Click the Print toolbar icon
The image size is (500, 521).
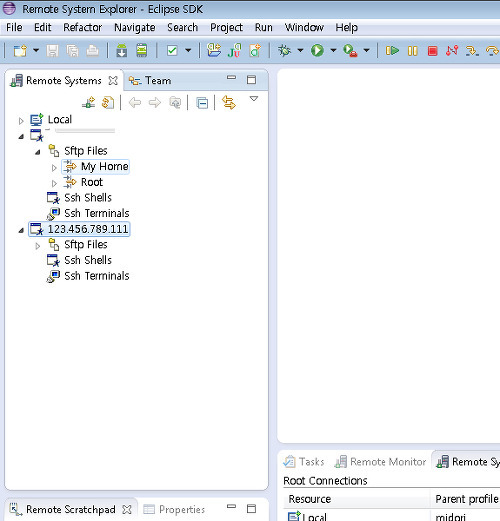coord(92,51)
